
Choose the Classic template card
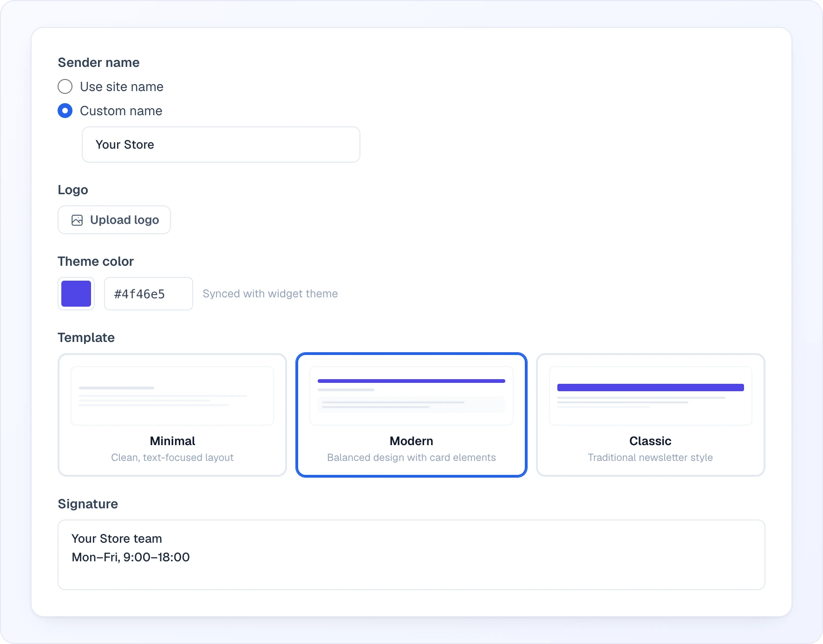coord(650,415)
